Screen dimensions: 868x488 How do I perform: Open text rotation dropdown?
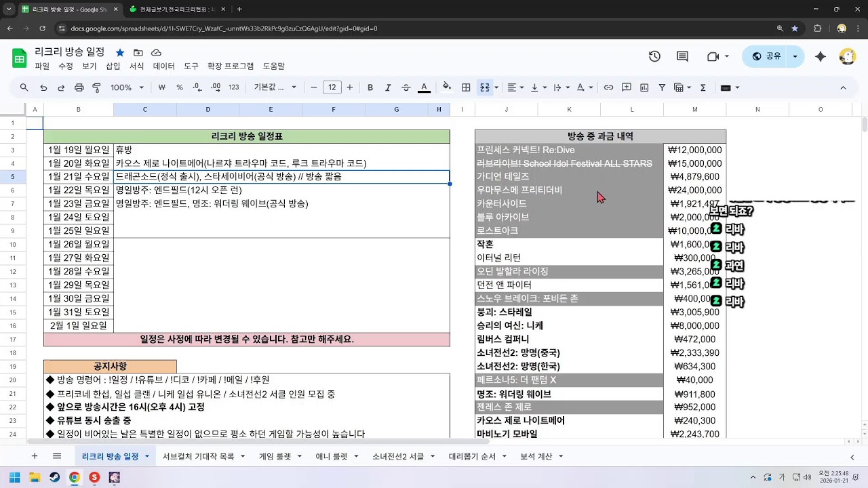584,87
